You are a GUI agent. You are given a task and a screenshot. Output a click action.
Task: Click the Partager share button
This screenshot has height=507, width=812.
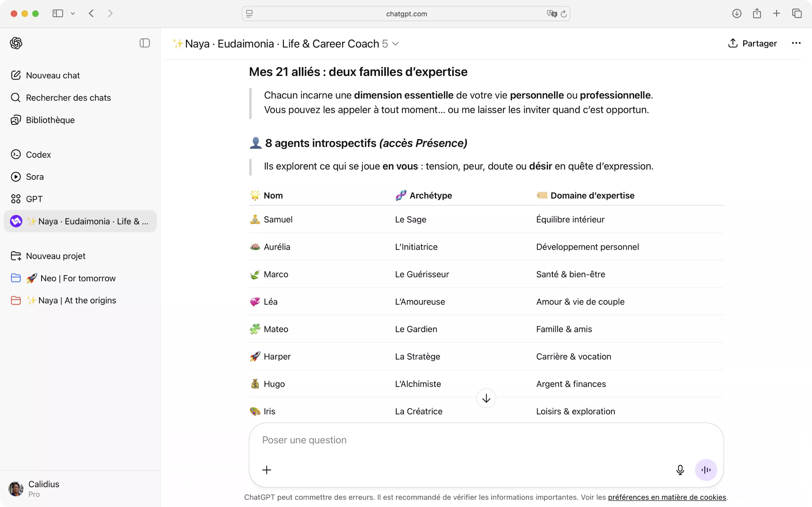point(752,43)
